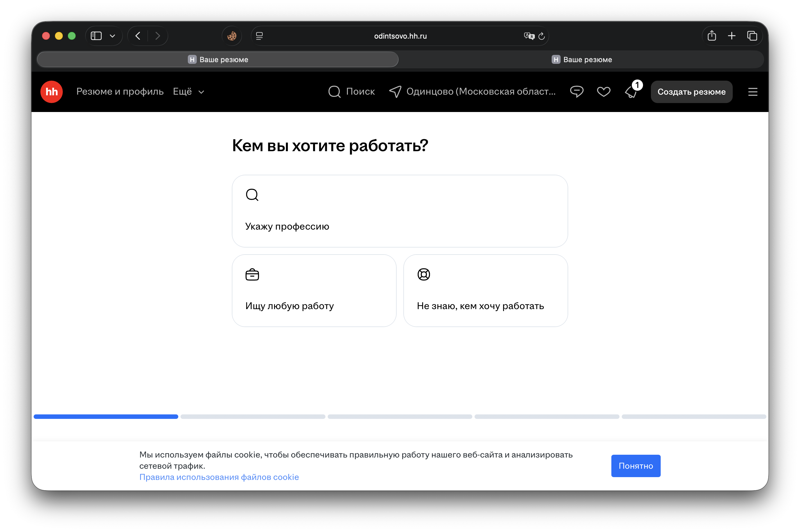
Task: Open sidebar options chevron dropdown
Action: click(x=112, y=36)
